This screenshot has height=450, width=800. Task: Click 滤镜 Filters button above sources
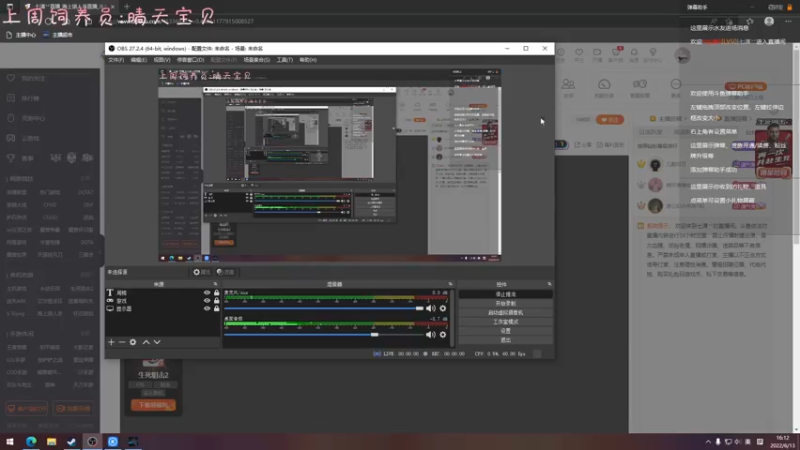[x=226, y=272]
